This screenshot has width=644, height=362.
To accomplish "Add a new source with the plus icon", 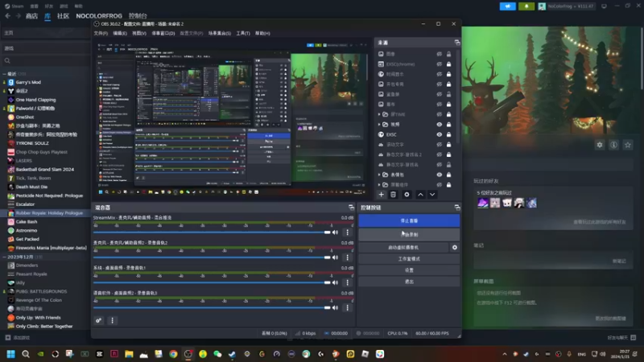I will pos(381,195).
